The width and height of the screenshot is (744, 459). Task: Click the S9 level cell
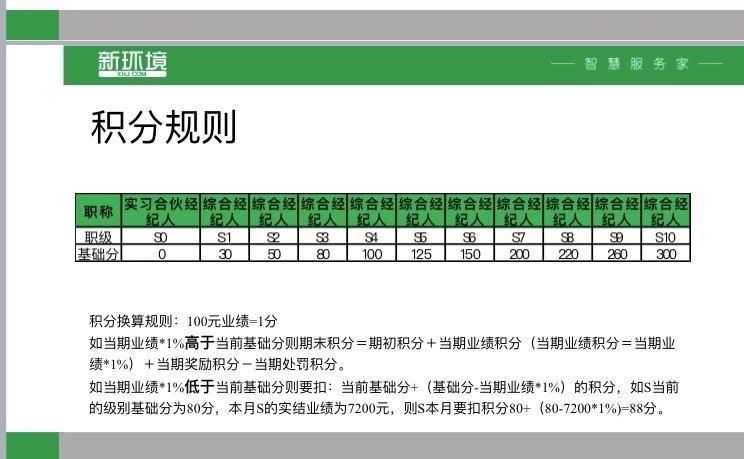(x=616, y=237)
